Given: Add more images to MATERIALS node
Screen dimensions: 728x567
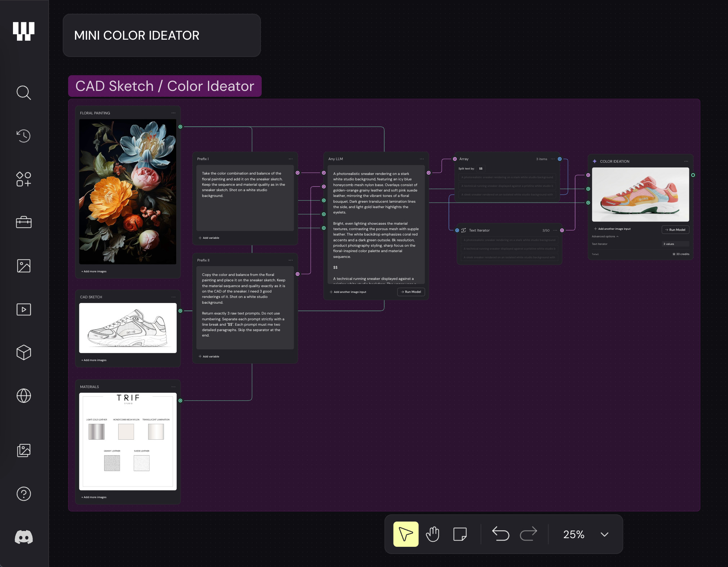Looking at the screenshot, I should (94, 497).
